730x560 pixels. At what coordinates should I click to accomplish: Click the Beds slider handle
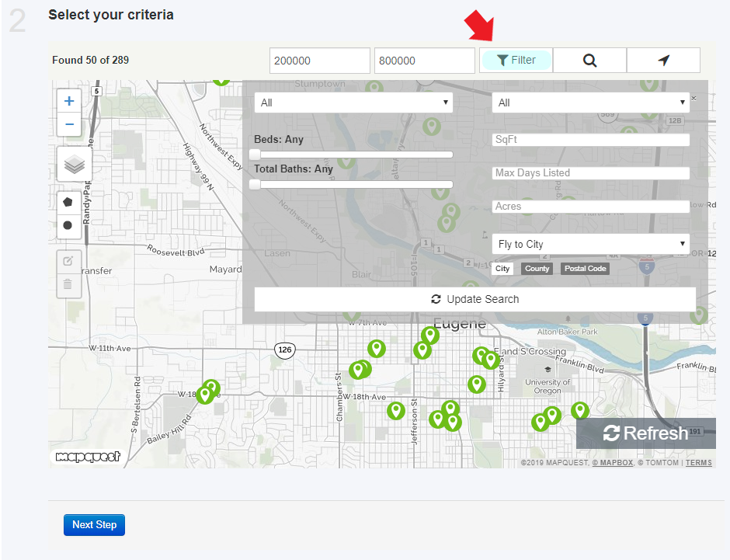coord(255,155)
